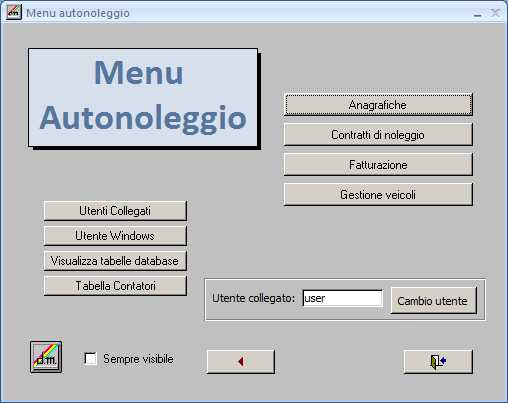
Task: Focus the Utente collegato text field
Action: [343, 298]
